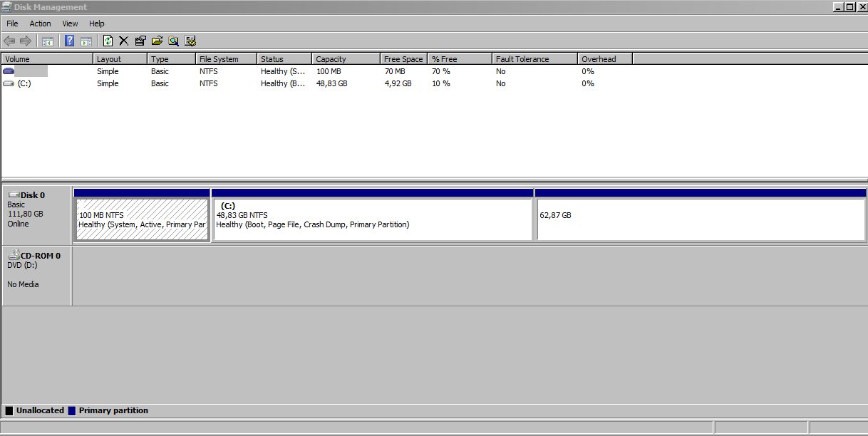Click the 'Healthy (B...' status cell

pos(283,83)
